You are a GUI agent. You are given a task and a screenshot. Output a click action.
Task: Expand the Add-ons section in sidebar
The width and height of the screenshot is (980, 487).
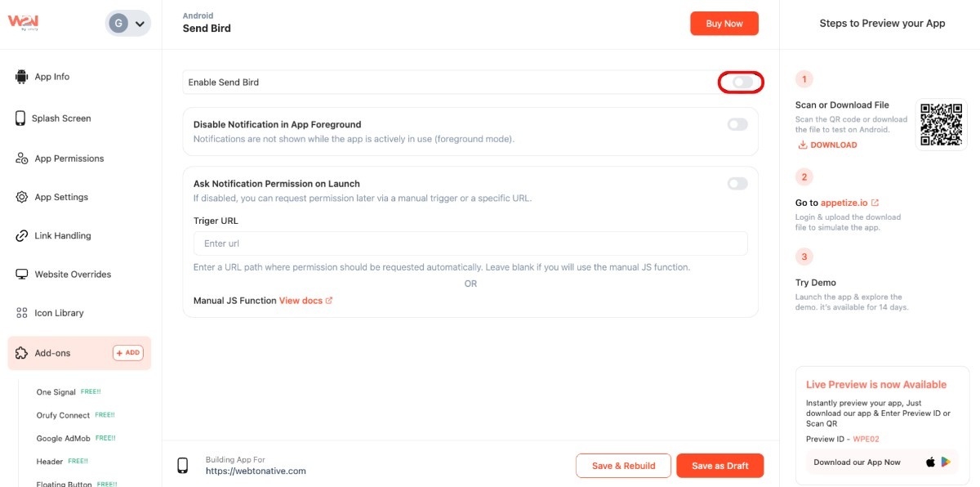pyautogui.click(x=53, y=353)
